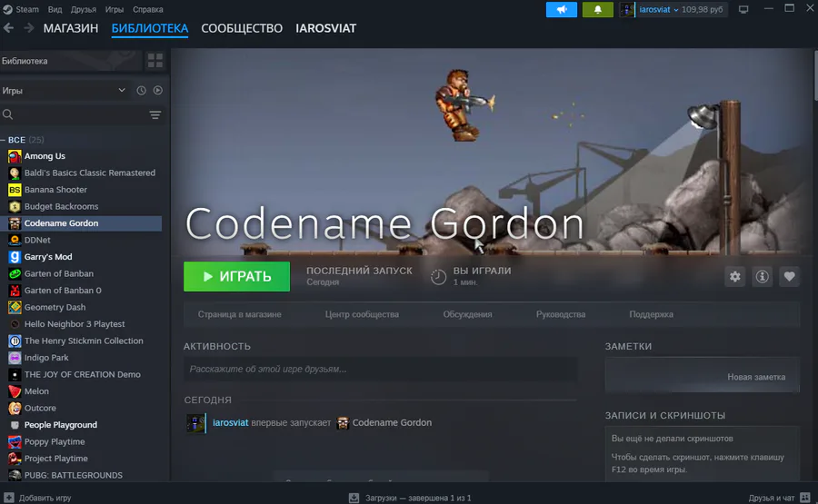Open downloads icon in status bar
The width and height of the screenshot is (818, 504).
coord(354,498)
